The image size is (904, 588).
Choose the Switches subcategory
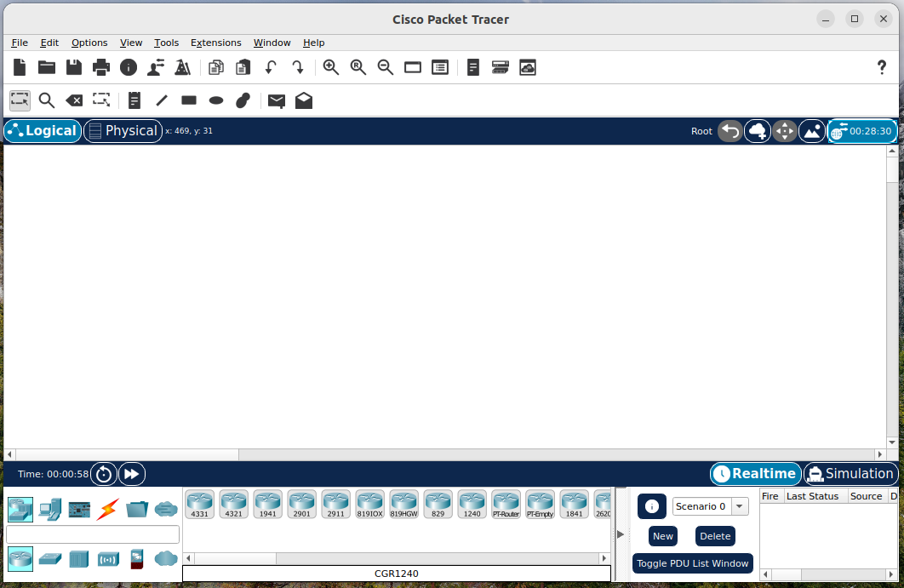(49, 559)
